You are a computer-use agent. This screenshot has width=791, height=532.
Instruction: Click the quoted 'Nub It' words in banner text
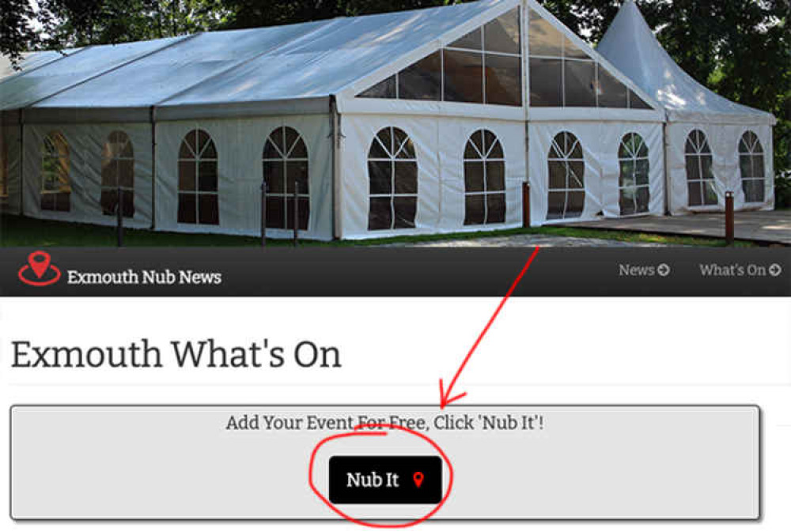510,423
